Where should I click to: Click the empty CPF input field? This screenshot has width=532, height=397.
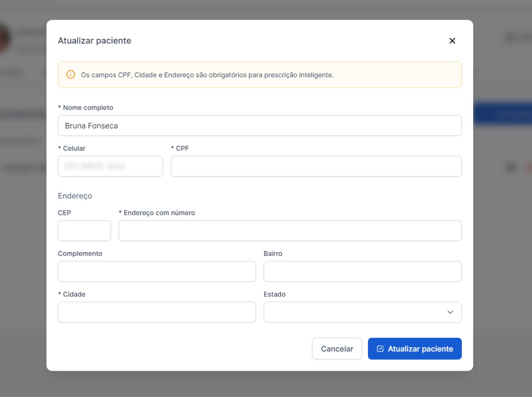(316, 166)
